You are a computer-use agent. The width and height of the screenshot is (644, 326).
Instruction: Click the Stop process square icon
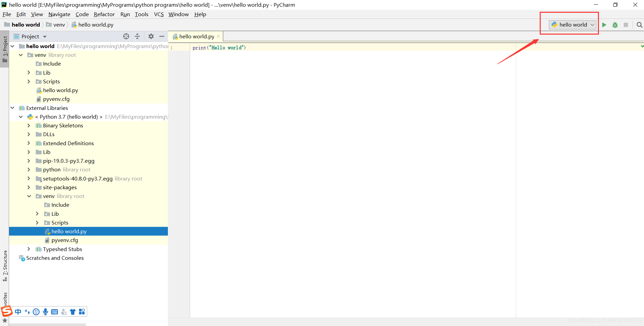pyautogui.click(x=626, y=25)
